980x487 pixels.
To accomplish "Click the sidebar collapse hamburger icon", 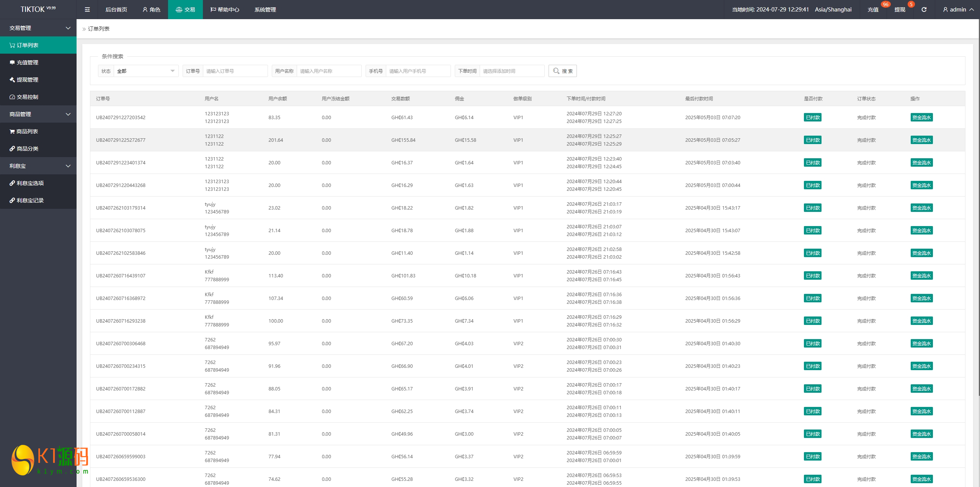I will (87, 10).
